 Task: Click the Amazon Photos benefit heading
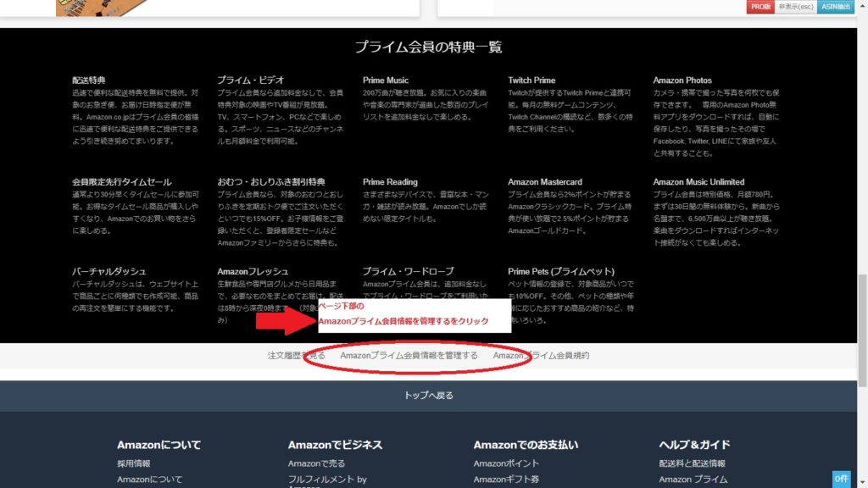[x=682, y=80]
